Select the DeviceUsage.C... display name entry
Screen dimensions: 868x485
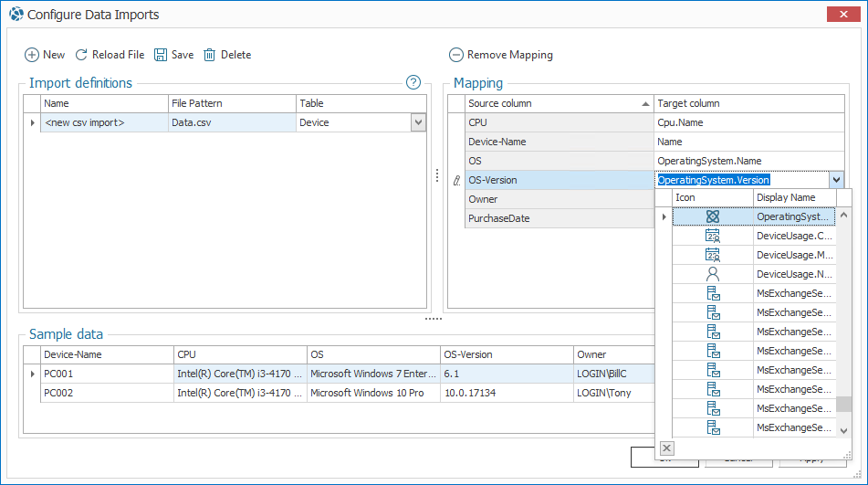[x=794, y=236]
